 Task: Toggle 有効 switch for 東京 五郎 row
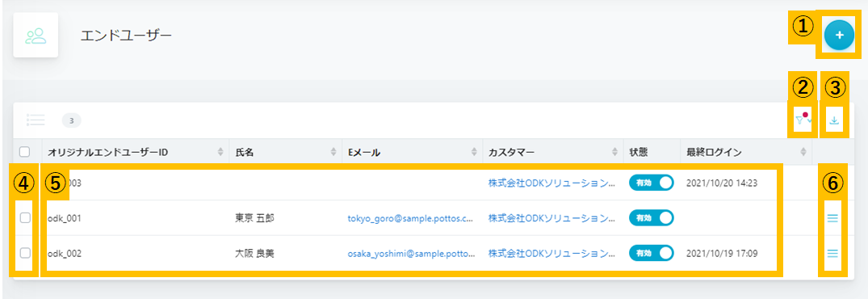click(651, 217)
